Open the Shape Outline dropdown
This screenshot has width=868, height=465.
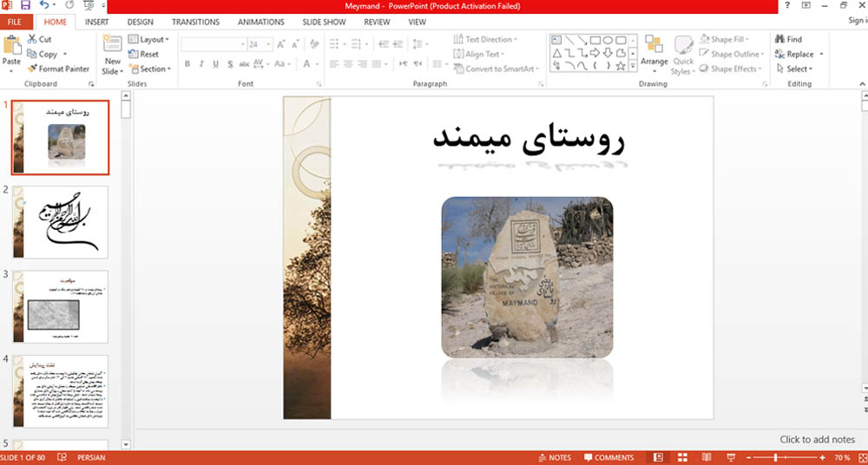pos(731,55)
